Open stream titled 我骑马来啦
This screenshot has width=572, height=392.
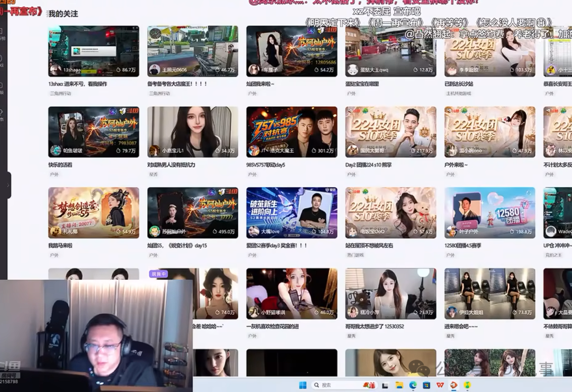point(60,245)
